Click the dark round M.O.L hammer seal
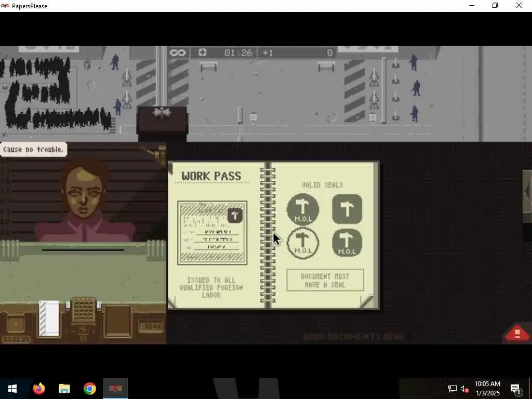The height and width of the screenshot is (399, 532). tap(303, 209)
